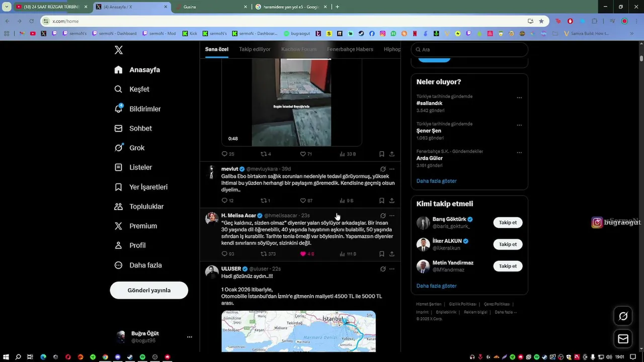Click Daha fazla göster under Kimi takip etmeli
The width and height of the screenshot is (644, 362).
pyautogui.click(x=437, y=286)
